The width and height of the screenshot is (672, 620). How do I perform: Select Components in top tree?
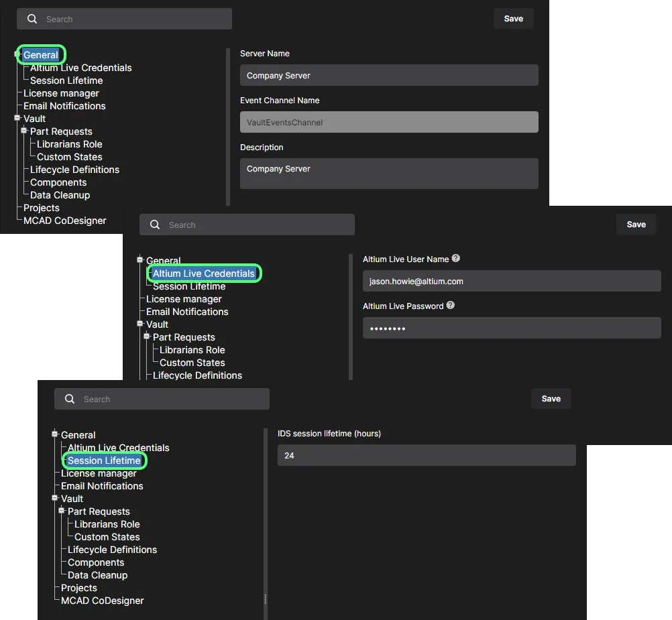(58, 182)
